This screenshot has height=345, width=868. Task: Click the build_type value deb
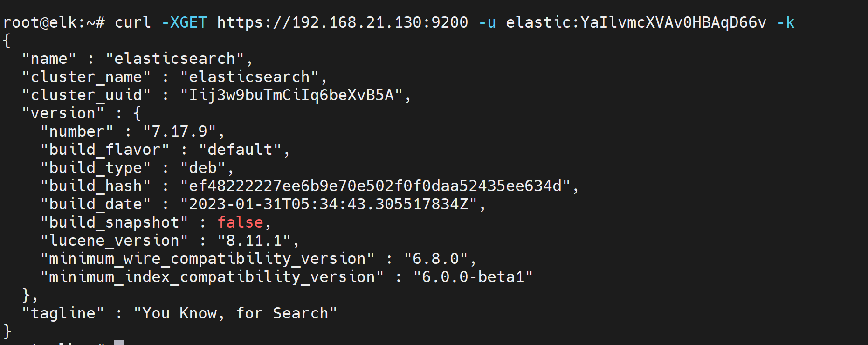coord(203,168)
